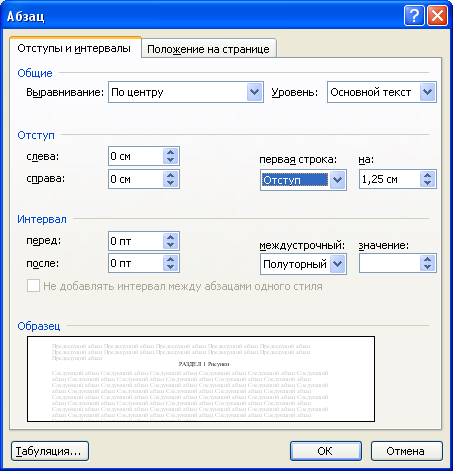The width and height of the screenshot is (457, 474).
Task: Switch to Положение на странице tab
Action: (x=208, y=49)
